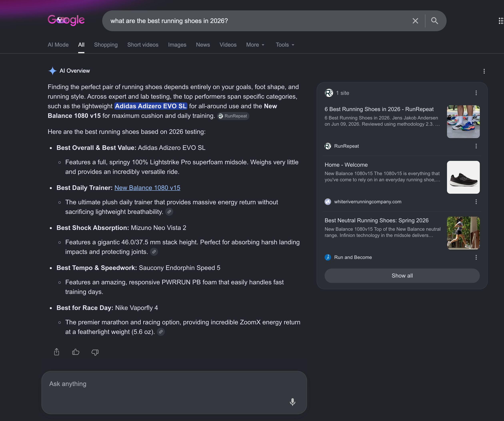Click the 1 site label

[x=342, y=93]
